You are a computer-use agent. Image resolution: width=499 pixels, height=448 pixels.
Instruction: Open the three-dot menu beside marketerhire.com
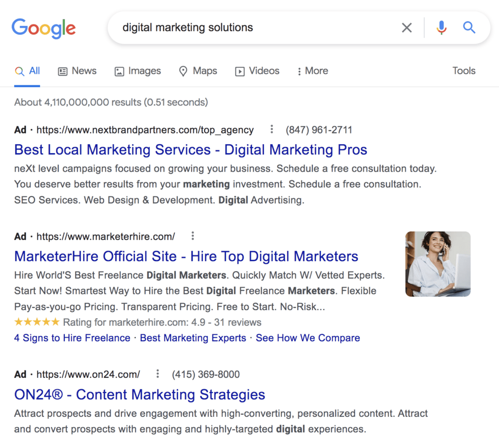(193, 235)
